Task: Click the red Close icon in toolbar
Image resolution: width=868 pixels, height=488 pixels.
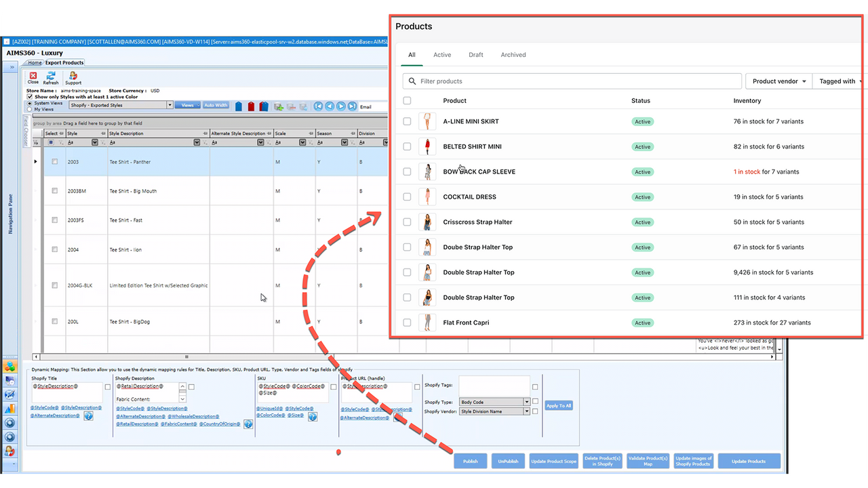Action: (33, 76)
